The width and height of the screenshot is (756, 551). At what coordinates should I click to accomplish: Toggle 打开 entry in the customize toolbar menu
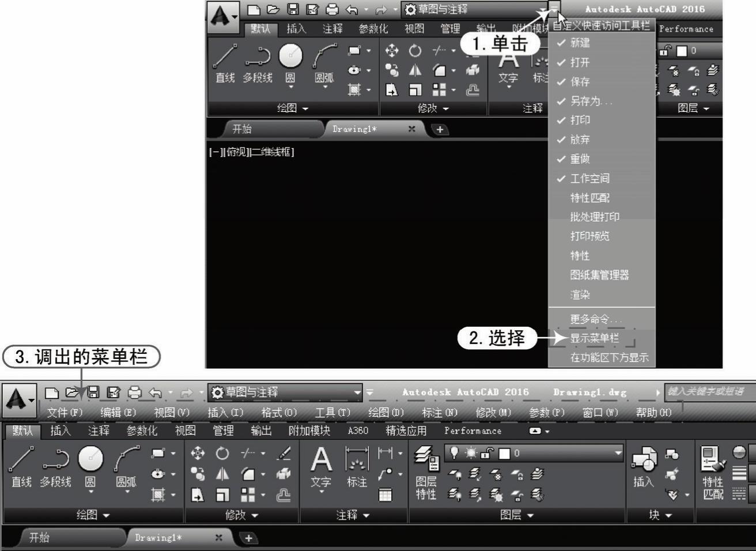(602, 62)
